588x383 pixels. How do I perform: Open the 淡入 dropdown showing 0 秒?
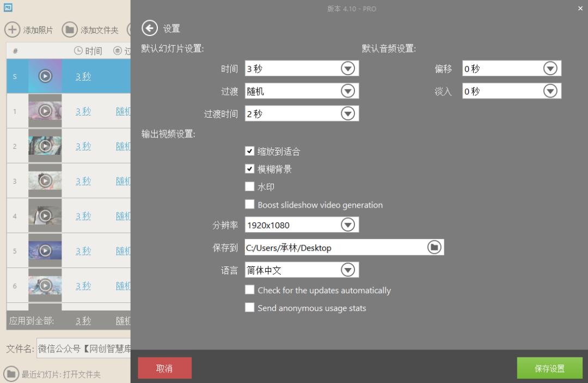coord(511,91)
